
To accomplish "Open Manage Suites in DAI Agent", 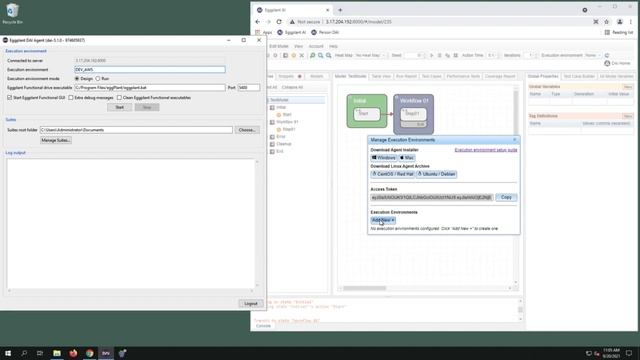I will [x=56, y=140].
